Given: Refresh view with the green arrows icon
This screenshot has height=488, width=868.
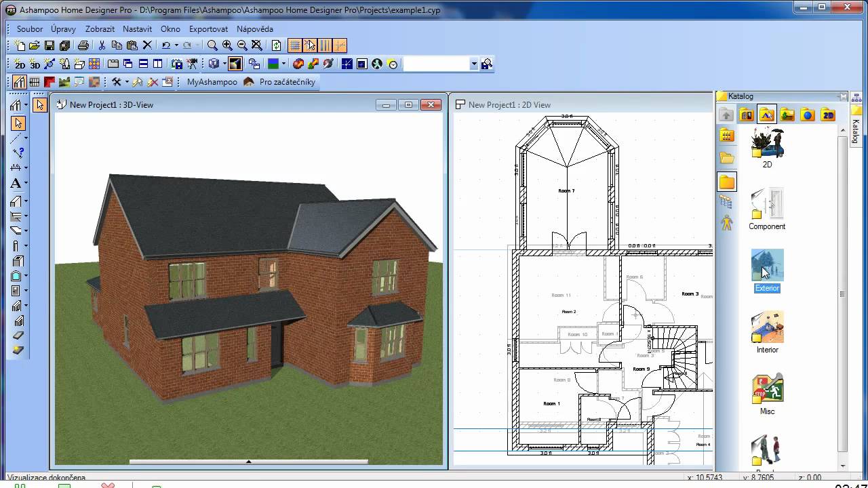Looking at the screenshot, I should (277, 45).
